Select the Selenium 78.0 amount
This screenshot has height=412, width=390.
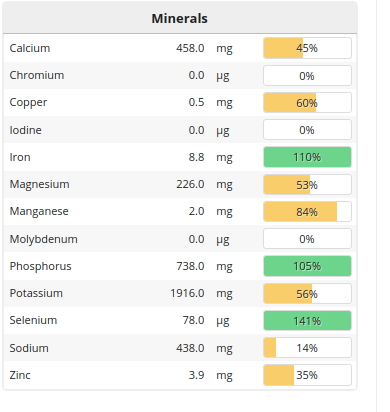click(193, 320)
